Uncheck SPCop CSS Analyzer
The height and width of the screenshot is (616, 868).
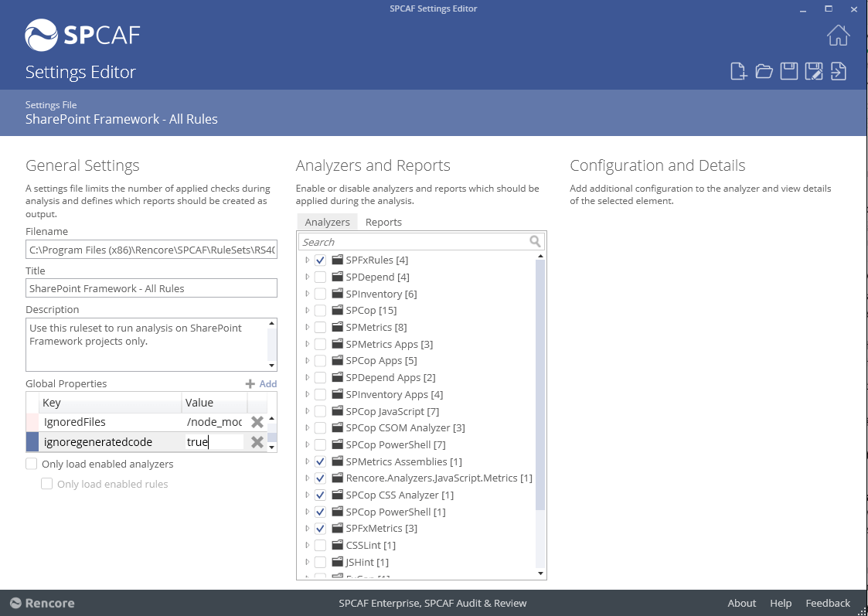[x=320, y=495]
